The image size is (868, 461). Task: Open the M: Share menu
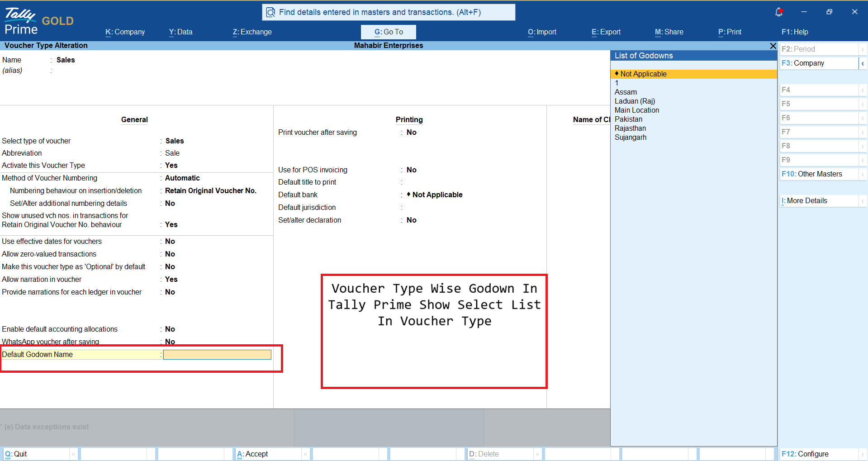[x=669, y=32]
